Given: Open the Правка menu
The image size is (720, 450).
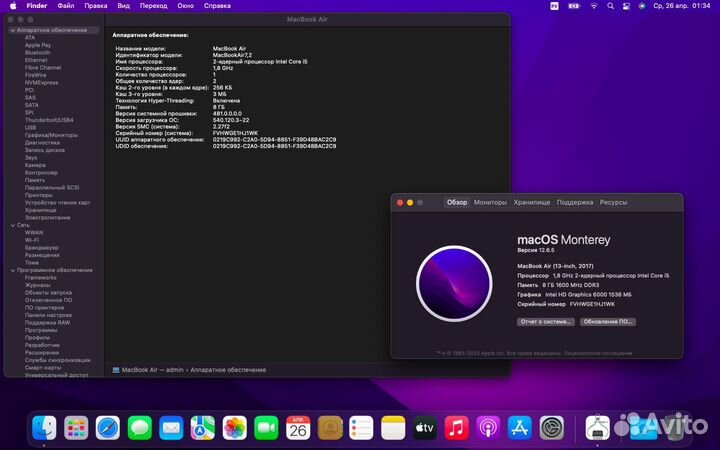Looking at the screenshot, I should coord(96,6).
